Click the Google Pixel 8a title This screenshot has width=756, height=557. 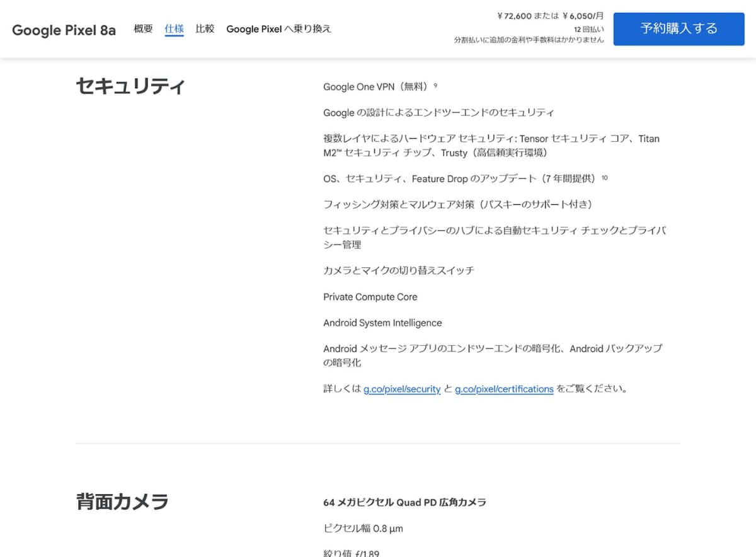[x=64, y=30]
